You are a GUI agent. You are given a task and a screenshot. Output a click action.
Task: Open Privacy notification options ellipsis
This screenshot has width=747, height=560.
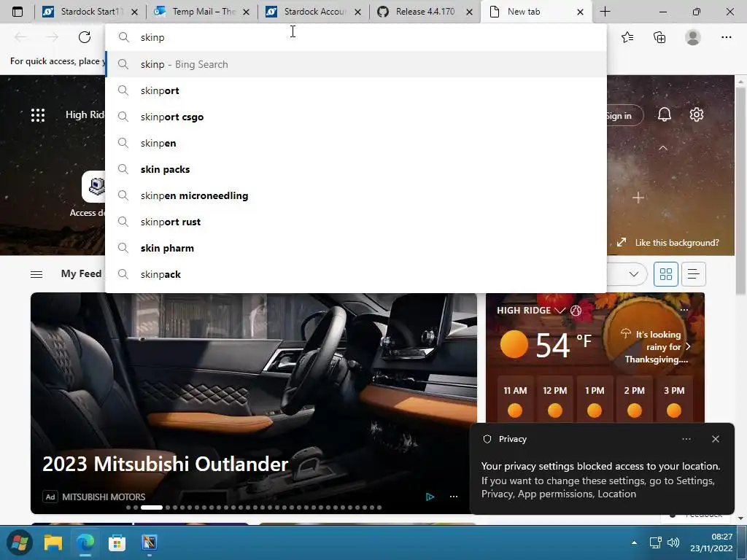click(x=686, y=439)
